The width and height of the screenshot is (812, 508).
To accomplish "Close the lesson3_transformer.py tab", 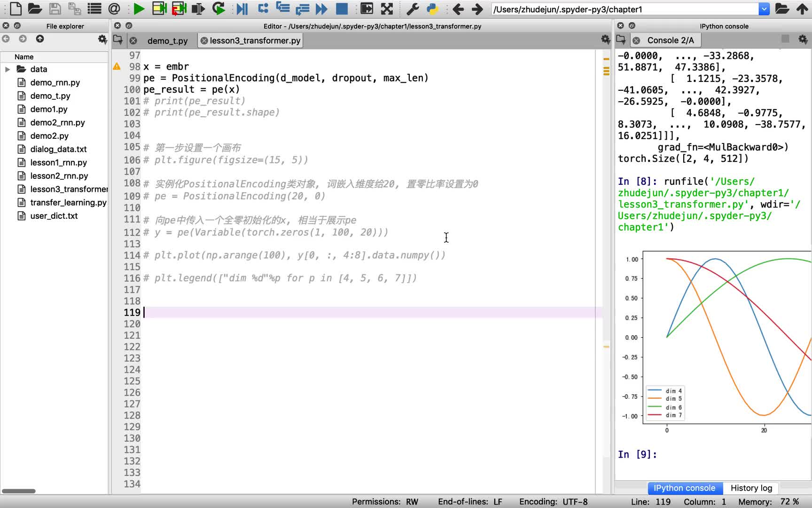I will [x=204, y=40].
